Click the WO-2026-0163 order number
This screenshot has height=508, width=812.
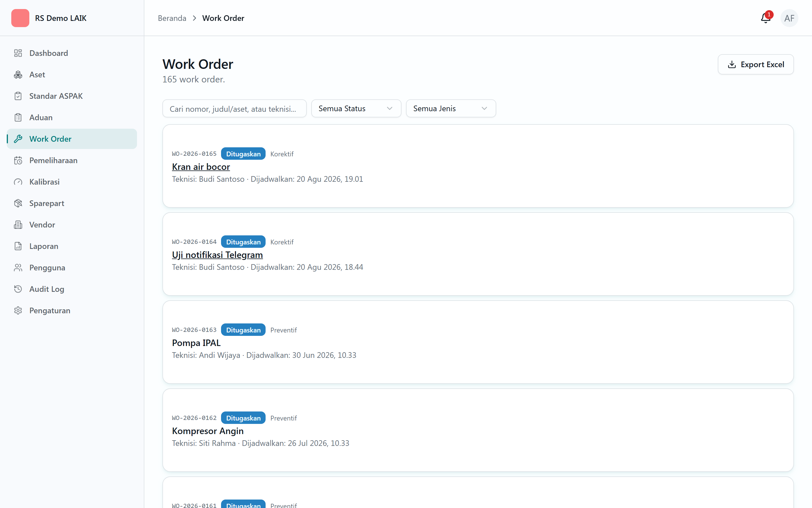[194, 330]
